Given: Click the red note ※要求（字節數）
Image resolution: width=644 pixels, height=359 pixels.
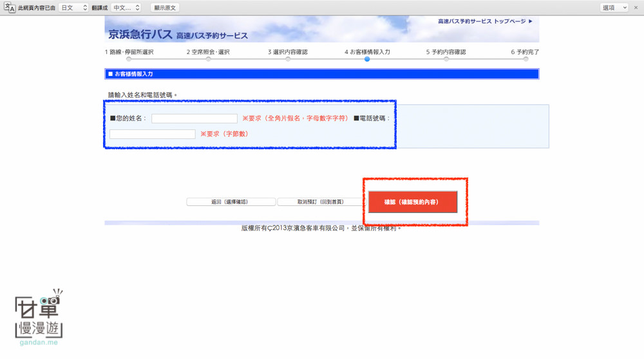Looking at the screenshot, I should [x=224, y=134].
